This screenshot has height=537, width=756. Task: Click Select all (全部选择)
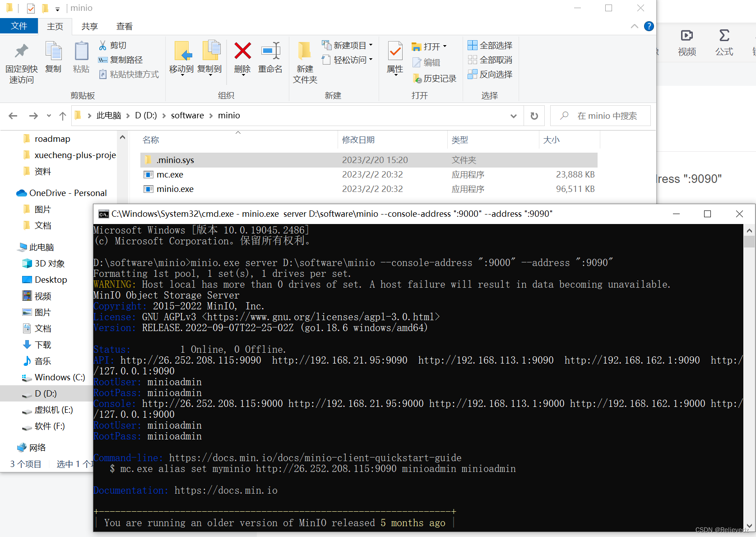(x=490, y=45)
